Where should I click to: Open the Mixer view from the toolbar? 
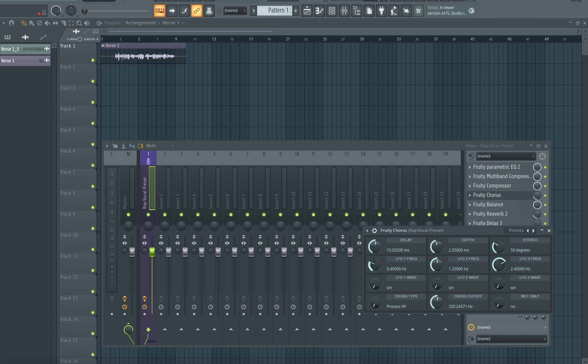pyautogui.click(x=344, y=11)
